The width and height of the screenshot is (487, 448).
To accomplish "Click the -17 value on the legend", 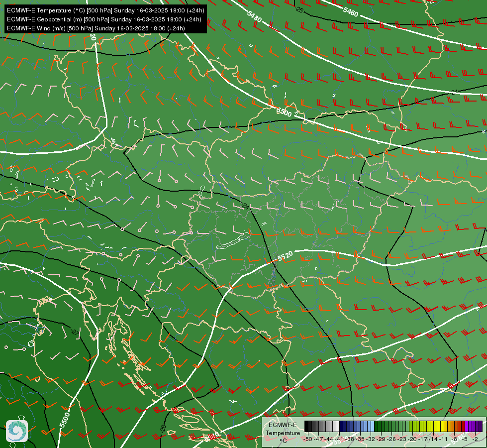I will point(423,440).
